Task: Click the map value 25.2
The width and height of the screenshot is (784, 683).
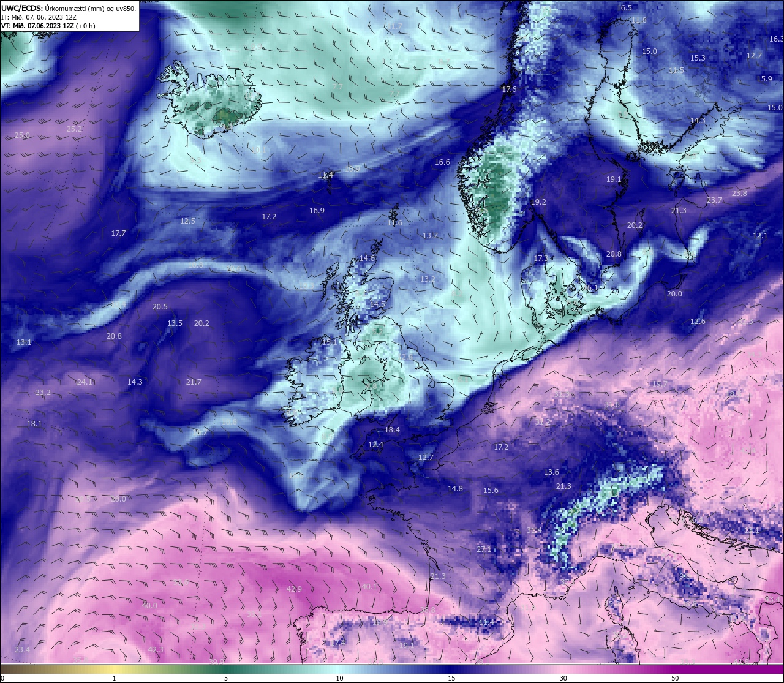Action: (x=74, y=129)
